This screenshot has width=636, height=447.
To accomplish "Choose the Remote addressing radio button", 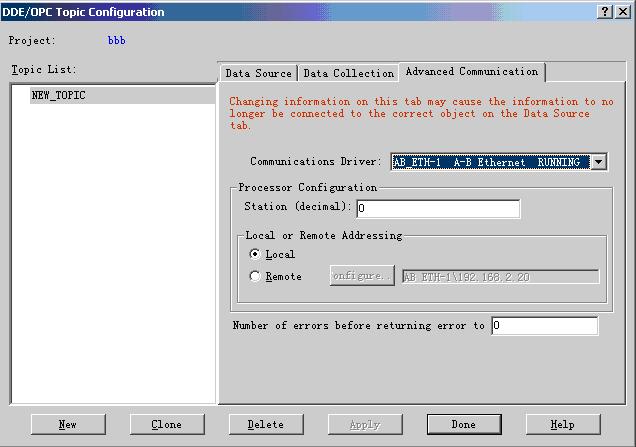I will pos(256,277).
